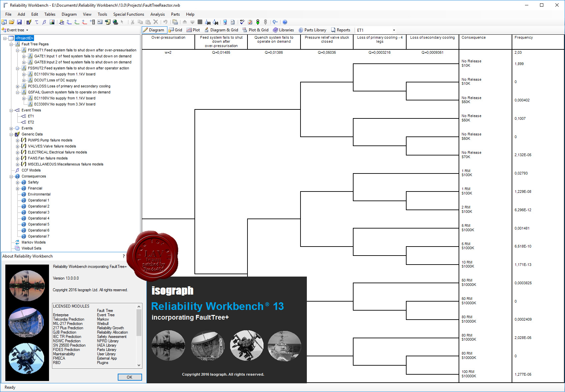
Task: Select the Environmental consequence item
Action: click(x=39, y=194)
